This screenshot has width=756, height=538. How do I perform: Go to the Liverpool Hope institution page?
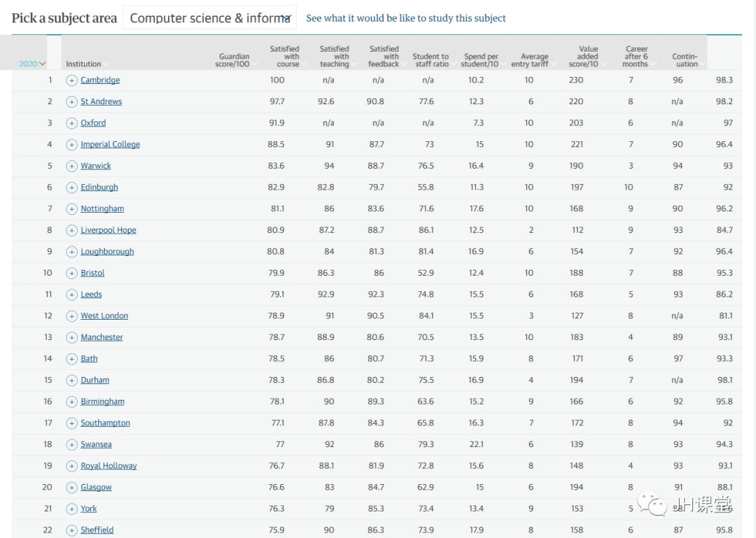click(108, 230)
